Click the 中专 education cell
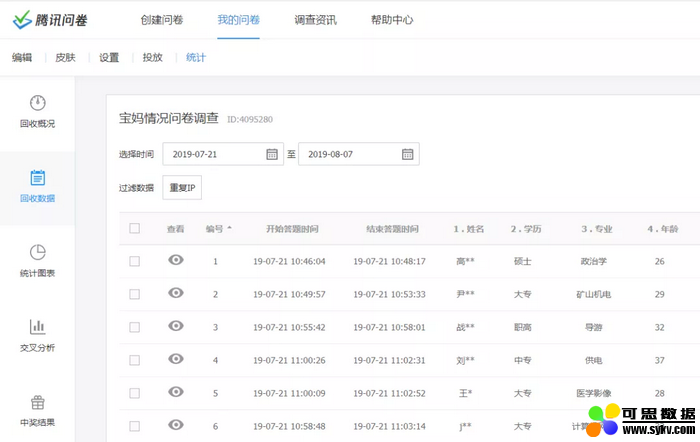 [523, 360]
